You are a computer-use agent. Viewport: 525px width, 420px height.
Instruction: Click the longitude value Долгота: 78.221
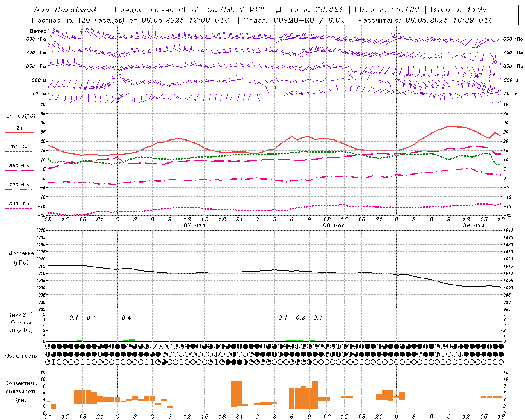310,10
